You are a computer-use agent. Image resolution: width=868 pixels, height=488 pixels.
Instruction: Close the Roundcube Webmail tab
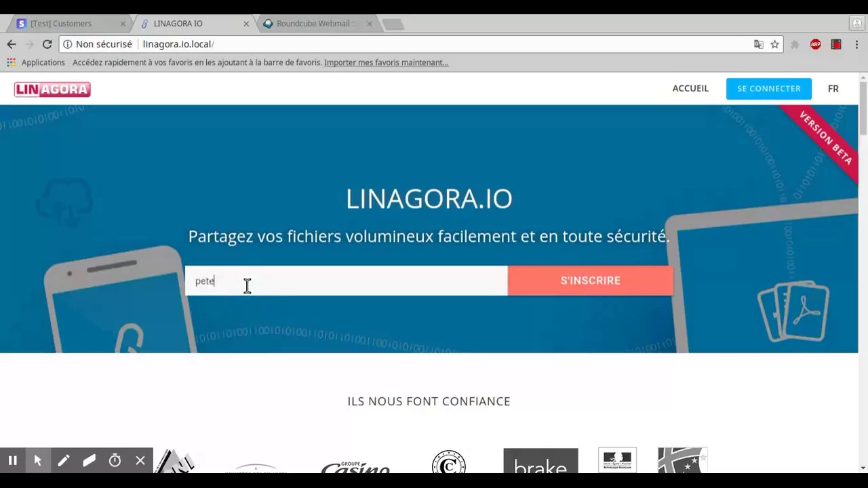click(369, 24)
